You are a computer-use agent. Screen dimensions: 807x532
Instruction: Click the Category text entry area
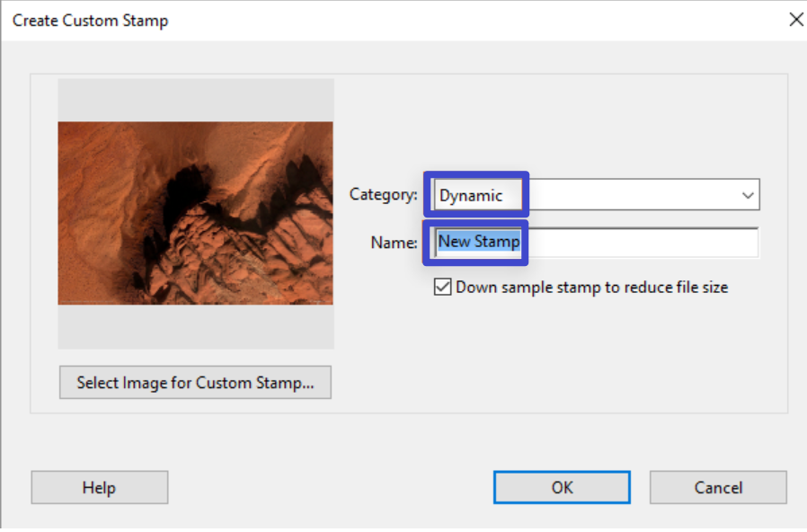click(x=476, y=194)
